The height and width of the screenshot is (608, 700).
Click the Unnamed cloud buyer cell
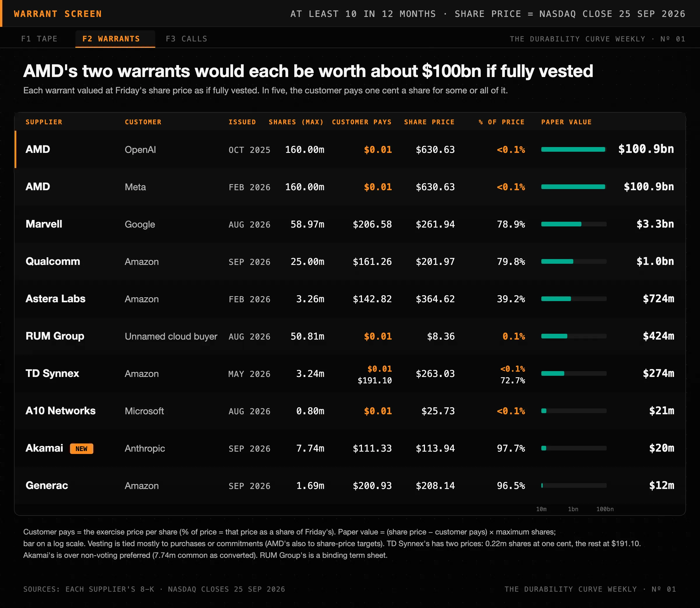point(171,336)
